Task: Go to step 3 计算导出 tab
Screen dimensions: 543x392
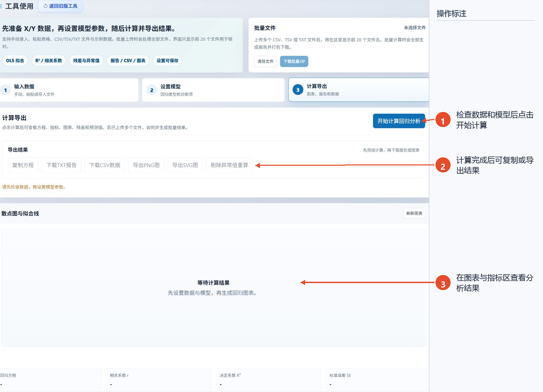Action: pos(359,90)
